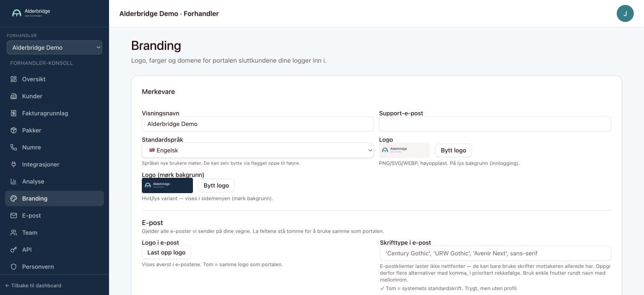This screenshot has height=295, width=644.
Task: Navigate to Pakker
Action: (x=55, y=130)
